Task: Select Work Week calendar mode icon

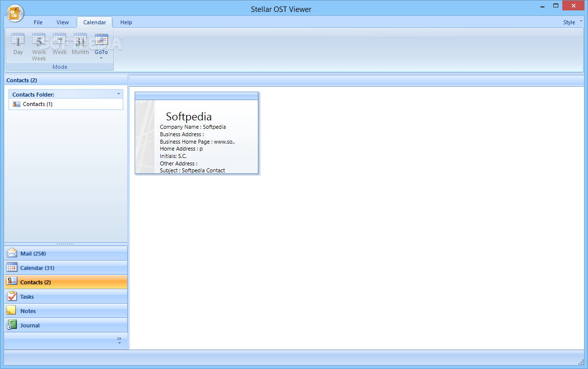Action: [39, 39]
